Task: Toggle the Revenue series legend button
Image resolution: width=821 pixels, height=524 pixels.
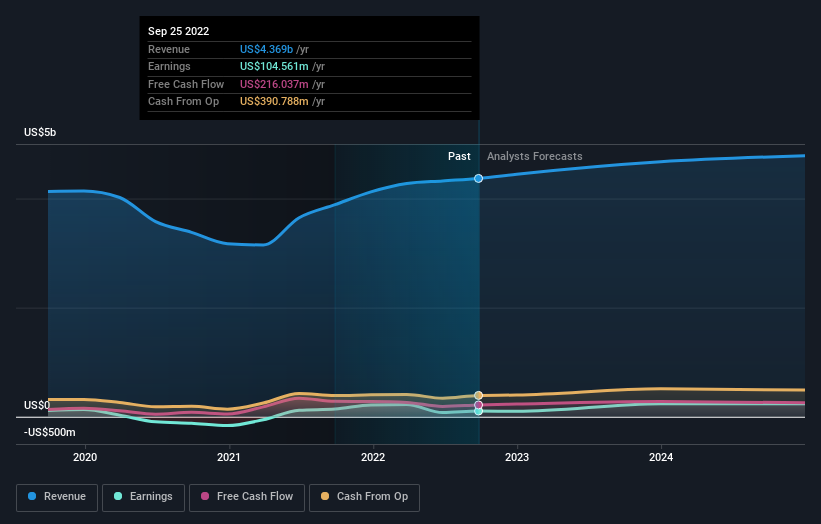Action: coord(57,497)
